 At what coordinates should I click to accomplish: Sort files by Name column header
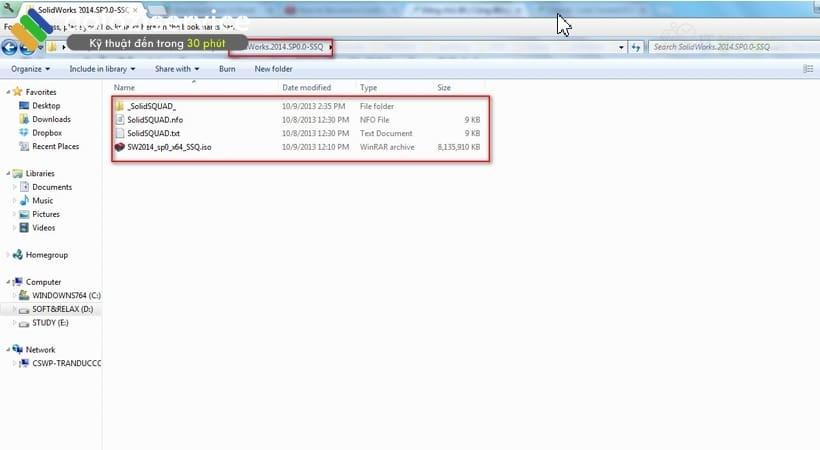[124, 88]
